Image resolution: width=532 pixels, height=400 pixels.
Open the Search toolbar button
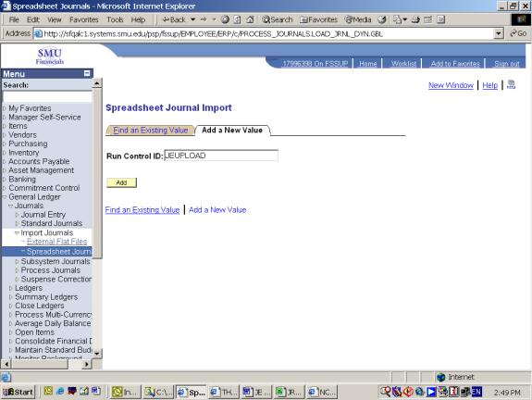[278, 19]
